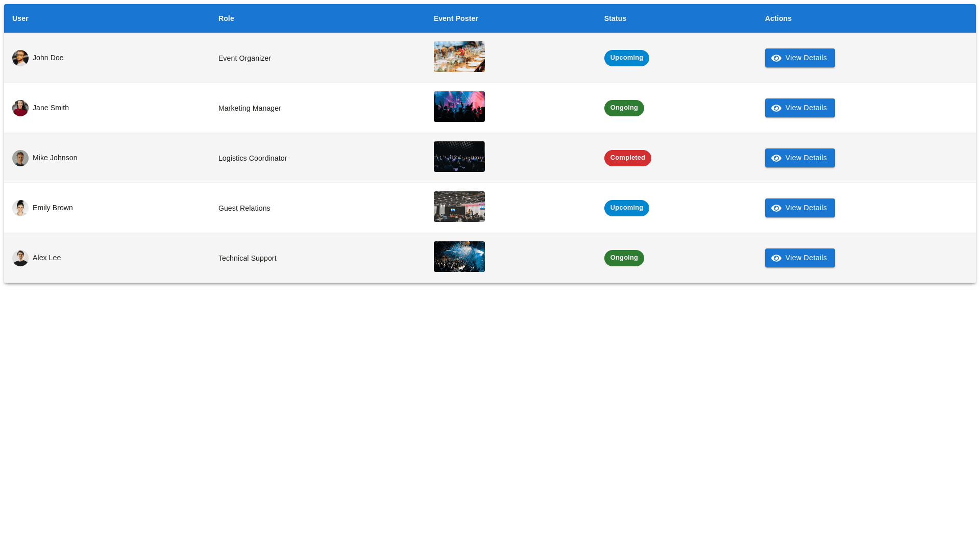This screenshot has width=980, height=551.
Task: Open Jane Smith's concert event poster
Action: point(459,107)
